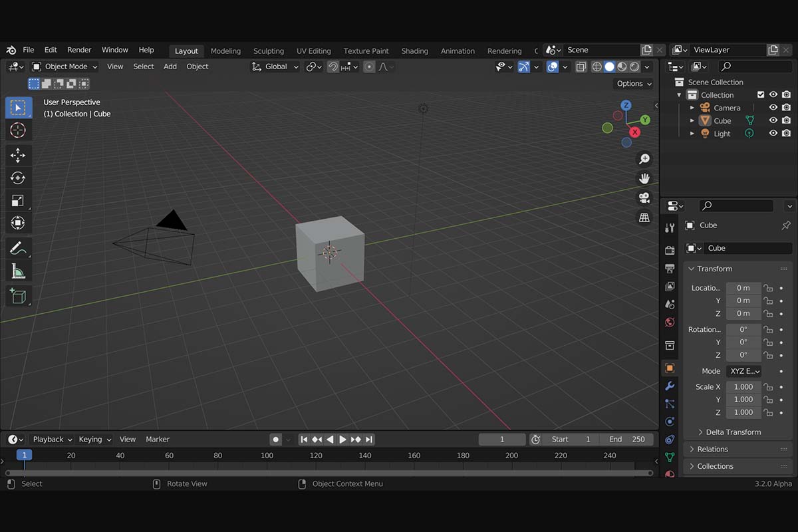The height and width of the screenshot is (532, 798).
Task: Choose the 3D Cursor tool
Action: tap(19, 130)
